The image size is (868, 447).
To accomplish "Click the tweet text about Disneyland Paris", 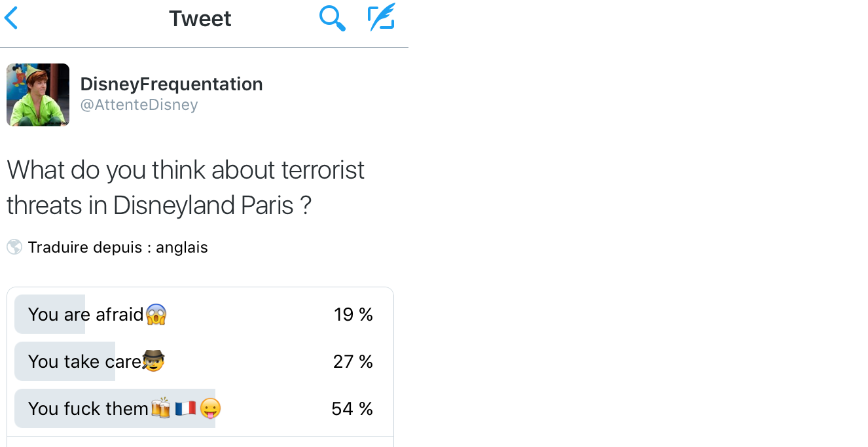I will [185, 188].
